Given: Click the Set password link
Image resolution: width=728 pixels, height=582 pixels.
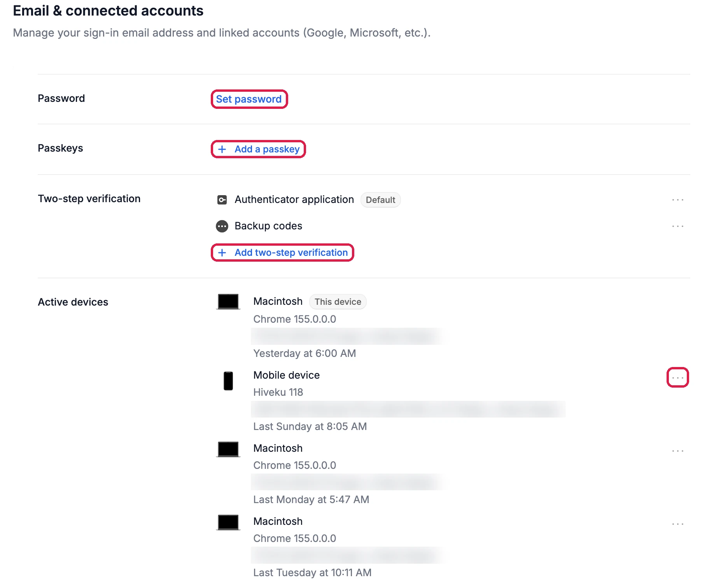Looking at the screenshot, I should click(x=249, y=99).
